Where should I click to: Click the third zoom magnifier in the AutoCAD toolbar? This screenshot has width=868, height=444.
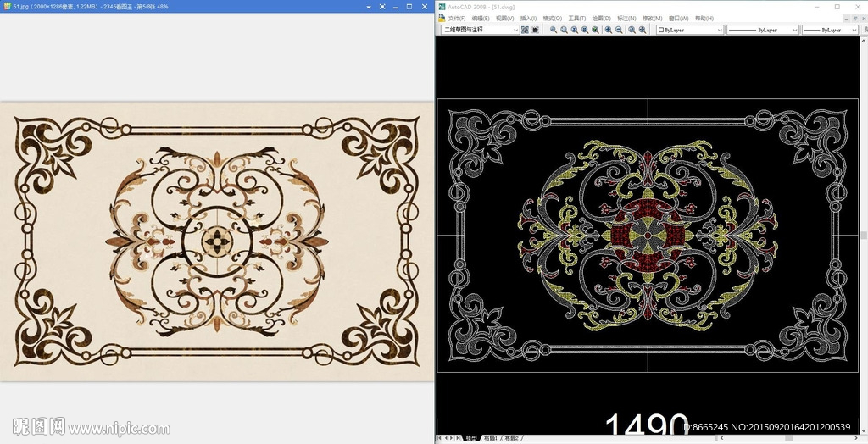coord(575,30)
